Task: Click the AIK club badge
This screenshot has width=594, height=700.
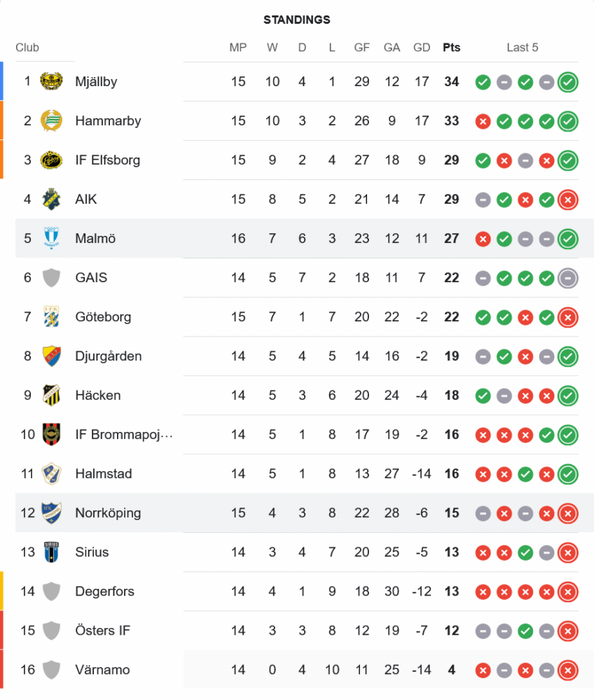Action: [x=51, y=199]
